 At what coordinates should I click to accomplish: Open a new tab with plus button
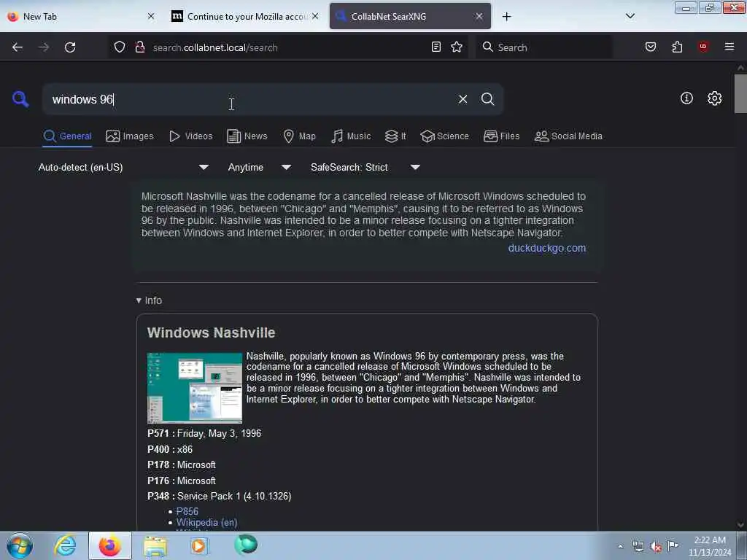click(506, 17)
